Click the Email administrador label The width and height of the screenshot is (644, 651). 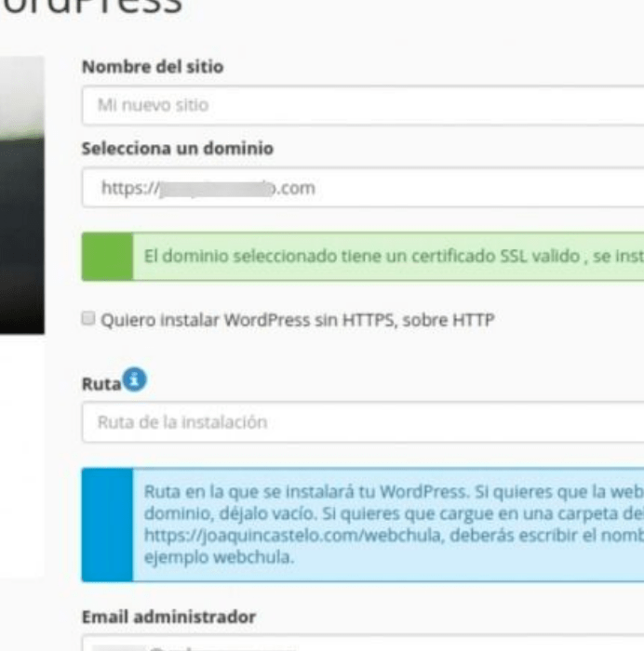(168, 617)
